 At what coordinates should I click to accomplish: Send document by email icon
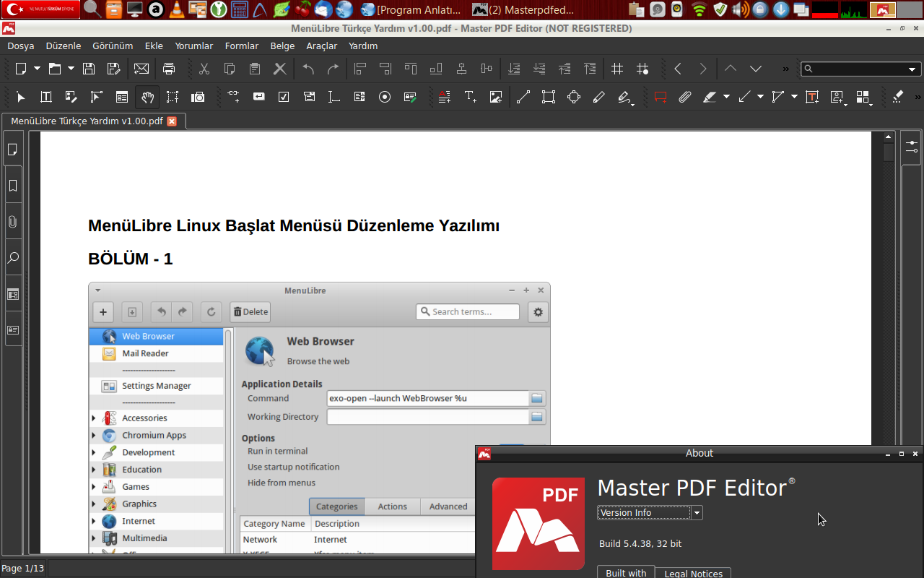click(x=141, y=69)
